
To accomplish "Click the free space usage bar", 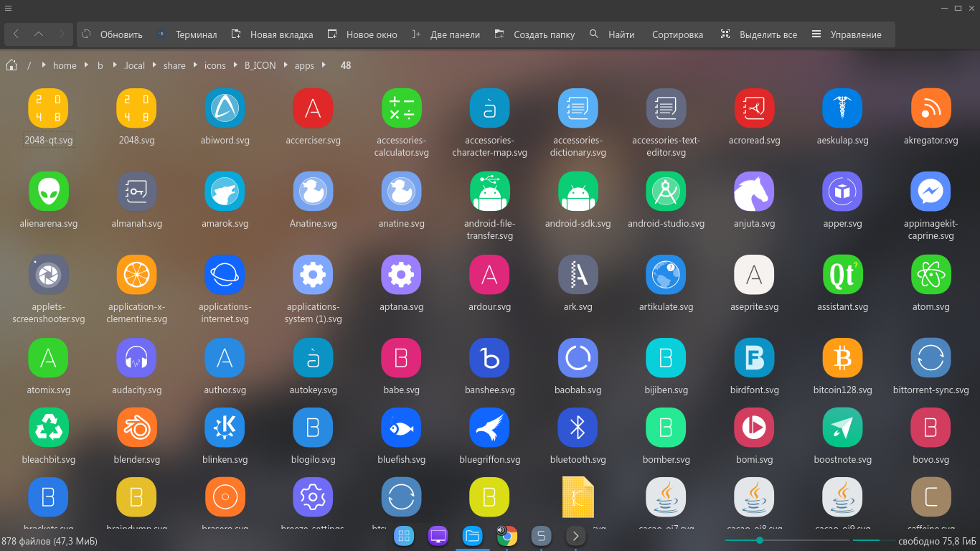I will [x=874, y=540].
